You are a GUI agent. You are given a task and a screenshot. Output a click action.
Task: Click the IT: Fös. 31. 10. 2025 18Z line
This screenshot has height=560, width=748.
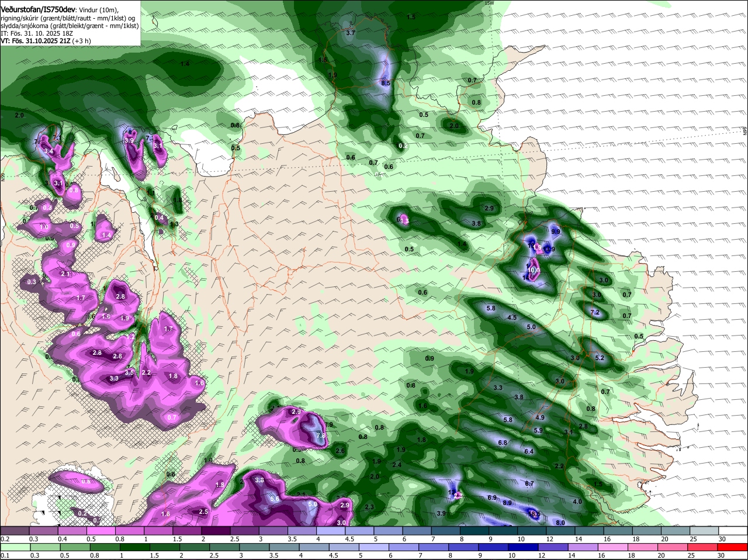37,33
